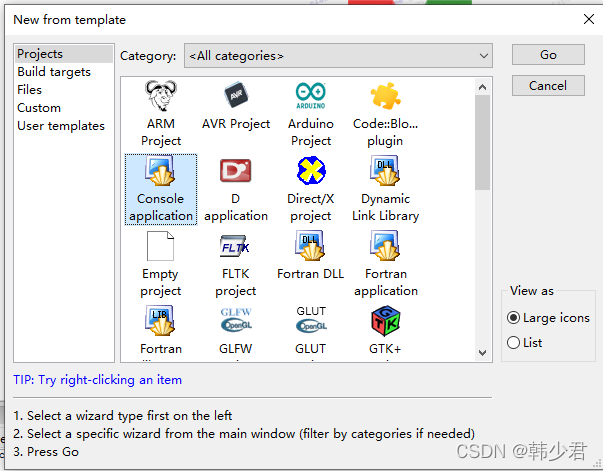
Task: Pick the Dynamic Link Library icon
Action: tap(385, 170)
